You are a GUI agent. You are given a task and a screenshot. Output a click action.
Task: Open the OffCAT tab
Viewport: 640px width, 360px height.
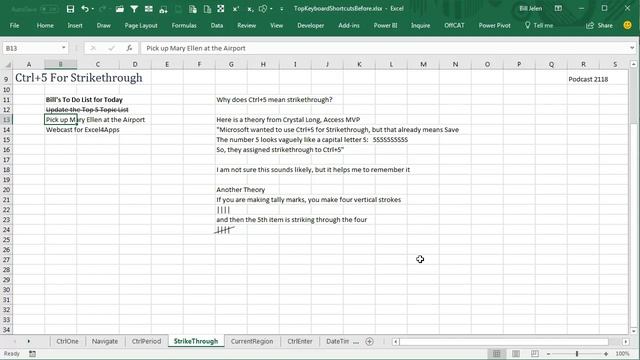454,25
